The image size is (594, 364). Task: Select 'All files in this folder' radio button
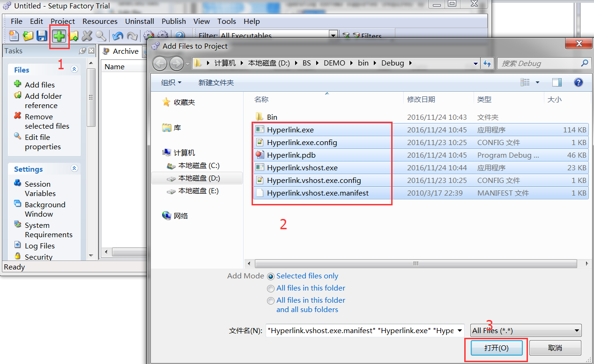pos(270,288)
